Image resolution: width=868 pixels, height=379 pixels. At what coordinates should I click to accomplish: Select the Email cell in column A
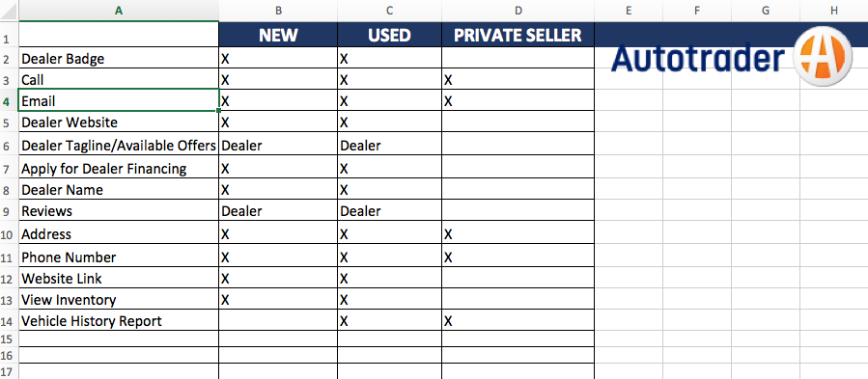pos(119,101)
